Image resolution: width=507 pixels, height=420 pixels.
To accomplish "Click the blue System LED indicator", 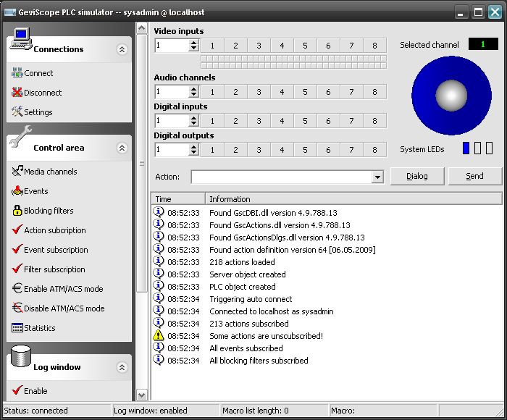I will tap(466, 148).
